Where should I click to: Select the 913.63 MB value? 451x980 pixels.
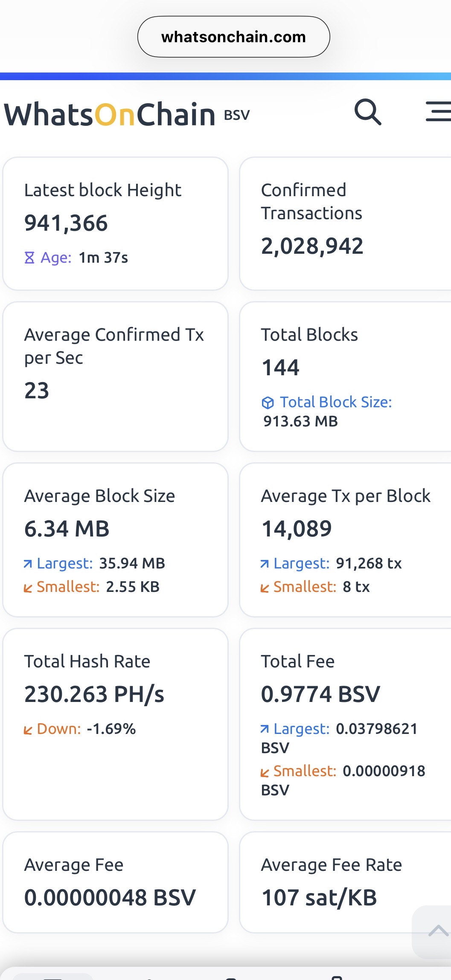coord(300,421)
